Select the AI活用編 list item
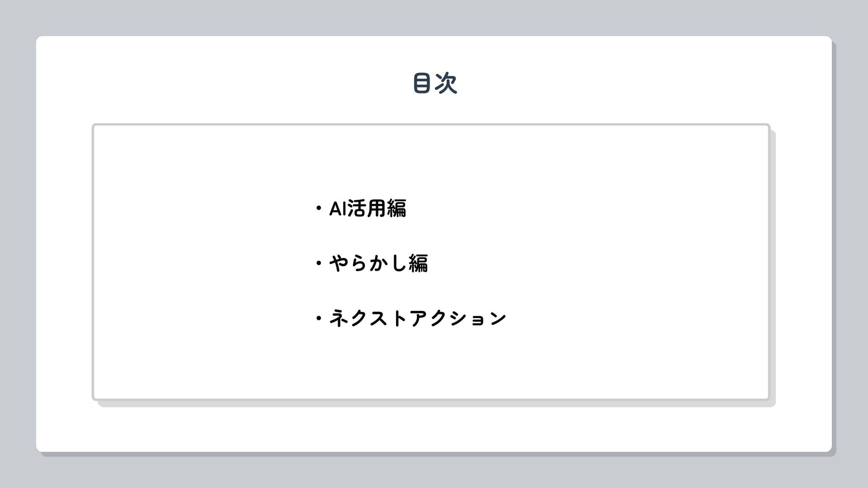The width and height of the screenshot is (868, 488). pos(367,209)
